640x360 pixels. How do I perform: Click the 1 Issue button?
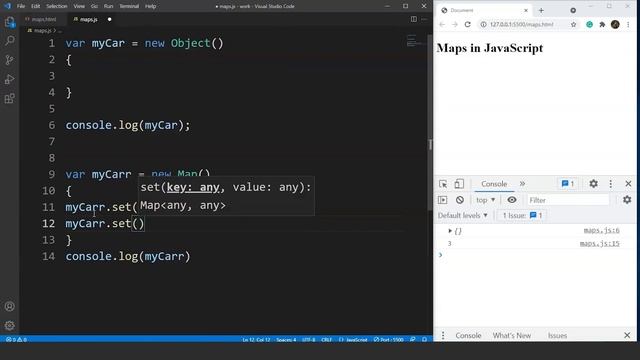point(522,216)
